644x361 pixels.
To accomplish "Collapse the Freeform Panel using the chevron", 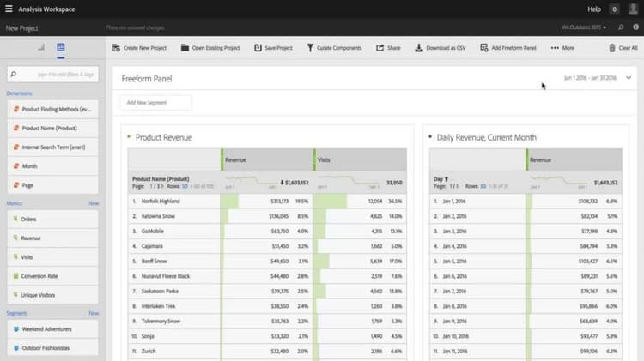I will click(629, 77).
